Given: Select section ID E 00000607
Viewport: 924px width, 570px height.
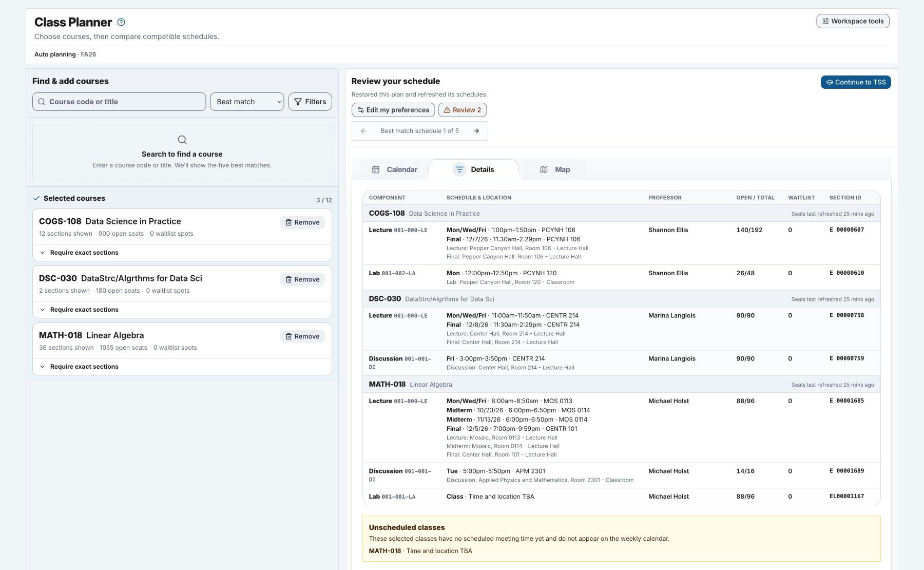Looking at the screenshot, I should click(846, 230).
